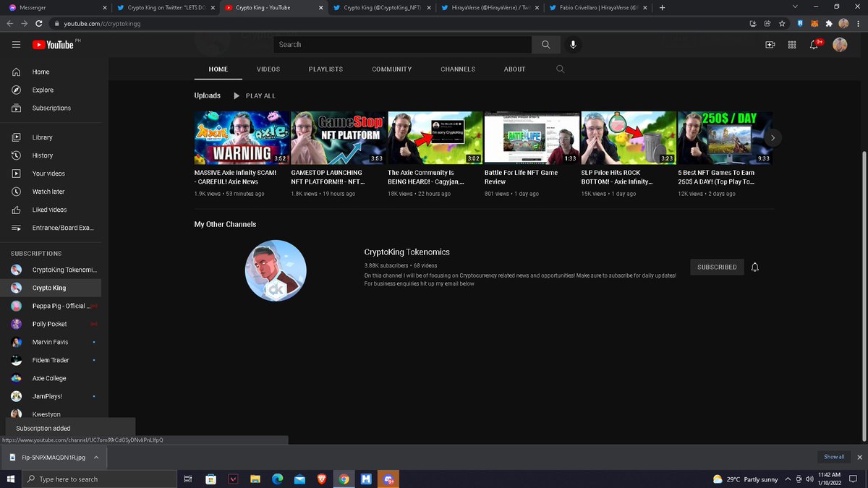The height and width of the screenshot is (488, 868).
Task: Click the browser address bar URL
Action: [x=102, y=24]
